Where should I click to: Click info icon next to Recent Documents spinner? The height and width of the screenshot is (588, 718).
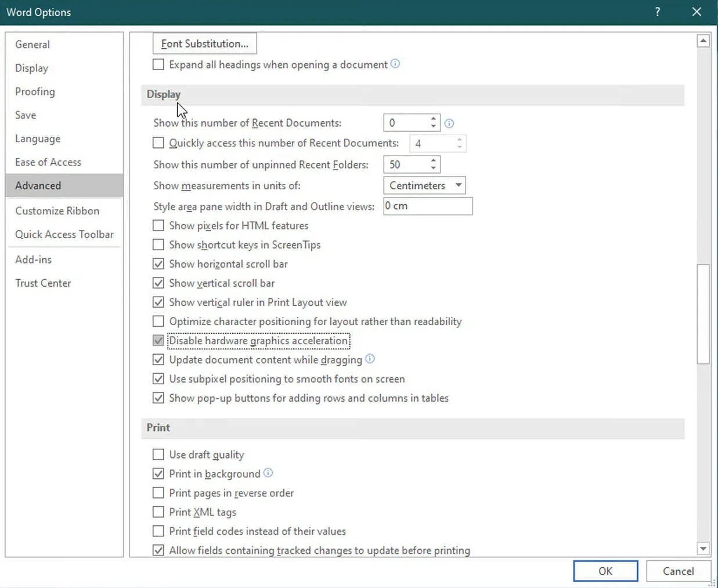coord(449,123)
